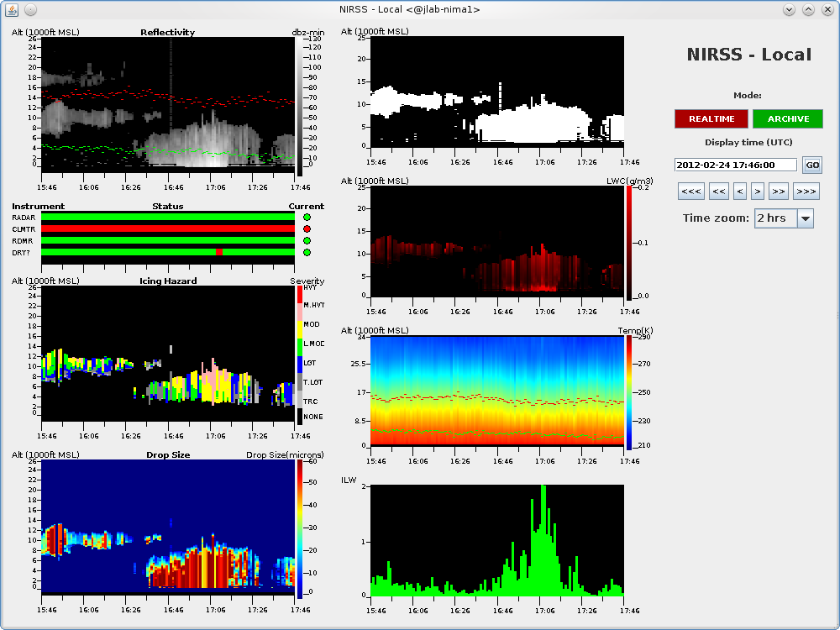Jump back the largest step with <<<
Viewport: 840px width, 630px height.
[x=691, y=192]
